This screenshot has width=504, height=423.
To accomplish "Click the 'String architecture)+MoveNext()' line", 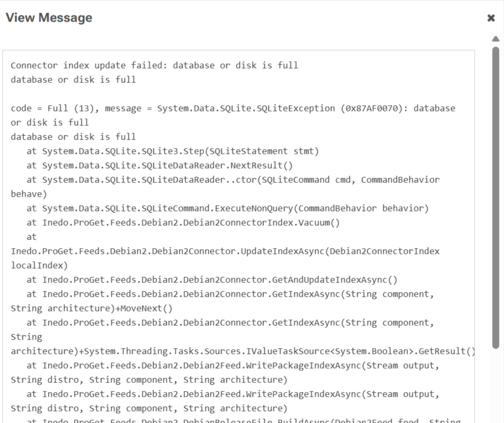I will [92, 308].
